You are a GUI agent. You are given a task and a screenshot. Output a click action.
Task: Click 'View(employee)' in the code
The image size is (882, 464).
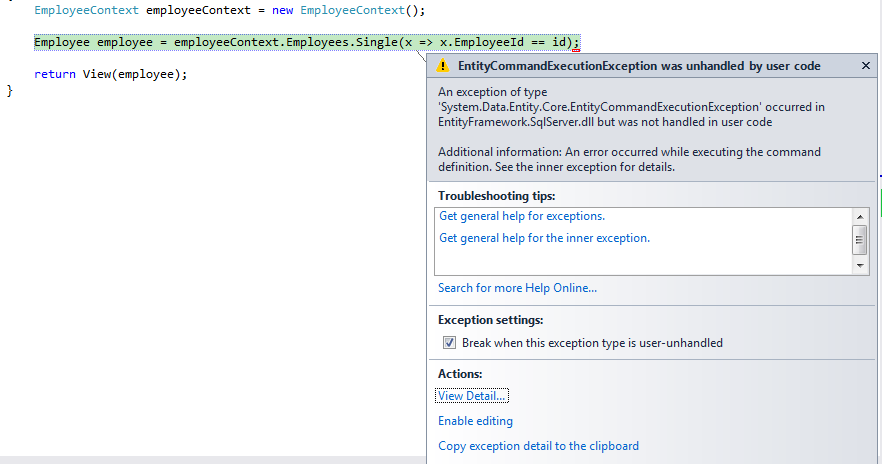click(131, 74)
